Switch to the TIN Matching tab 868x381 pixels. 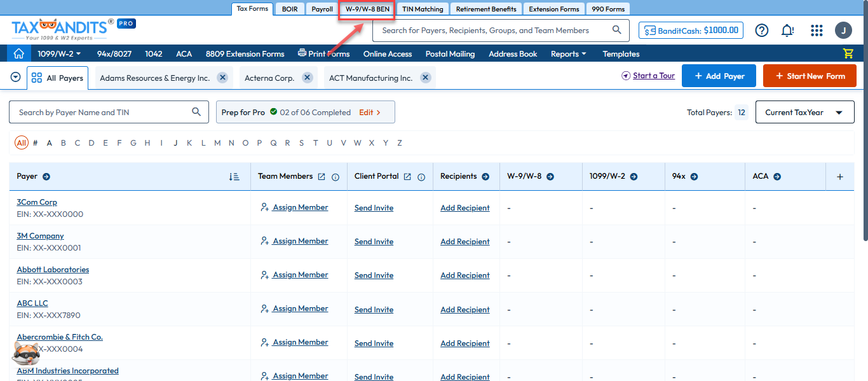(x=423, y=9)
